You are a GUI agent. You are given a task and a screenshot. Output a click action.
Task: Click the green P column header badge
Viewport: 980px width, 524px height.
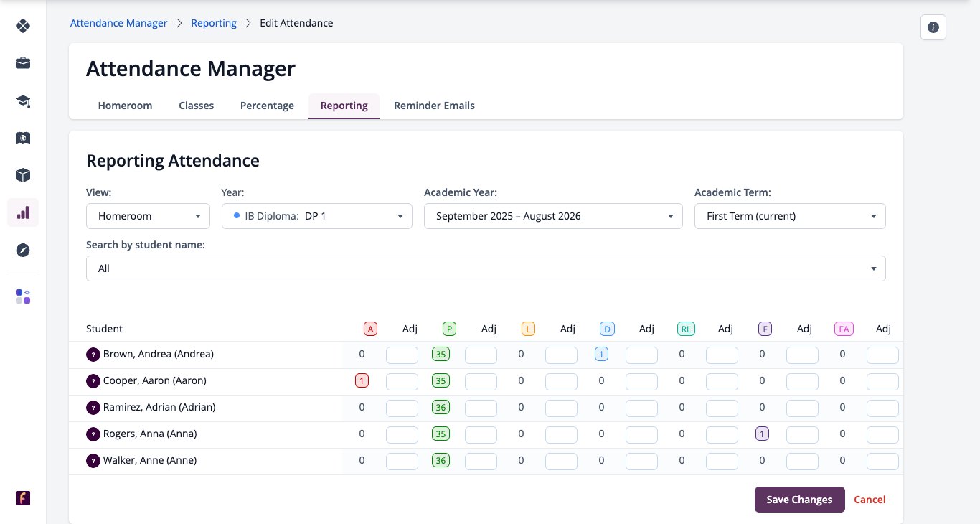pos(449,329)
